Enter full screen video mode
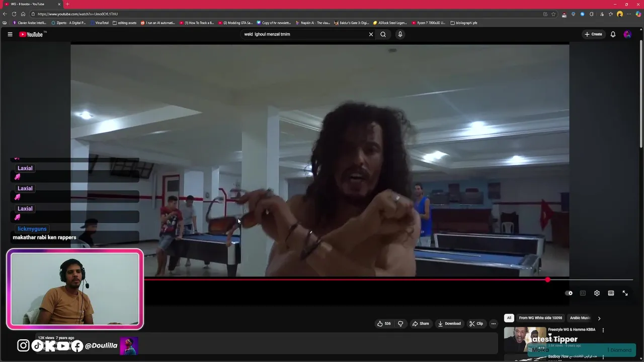Image resolution: width=644 pixels, height=362 pixels. [625, 293]
